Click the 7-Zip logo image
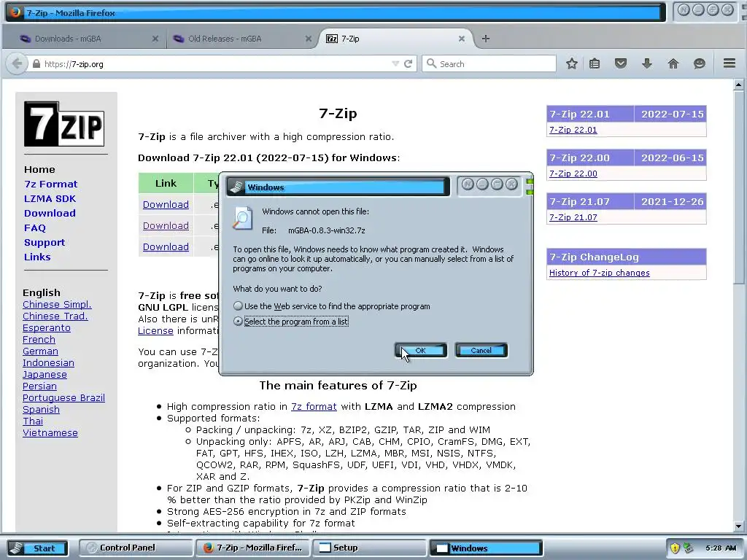The width and height of the screenshot is (747, 560). (64, 124)
